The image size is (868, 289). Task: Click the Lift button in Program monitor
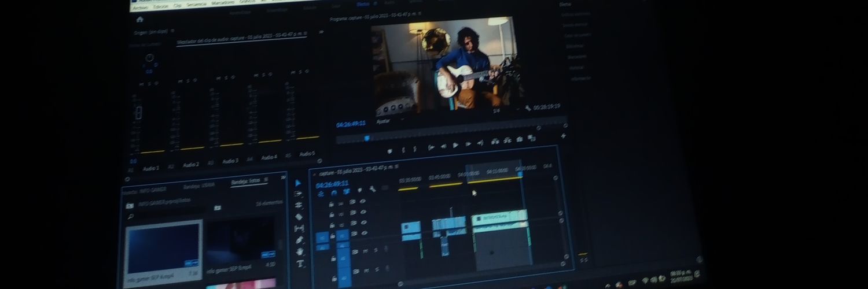tap(495, 141)
